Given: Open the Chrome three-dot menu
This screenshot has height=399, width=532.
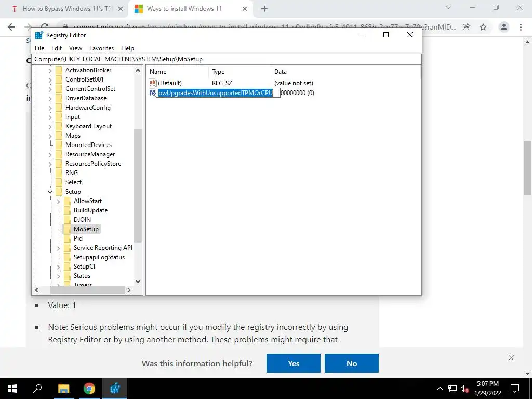Looking at the screenshot, I should pyautogui.click(x=521, y=27).
